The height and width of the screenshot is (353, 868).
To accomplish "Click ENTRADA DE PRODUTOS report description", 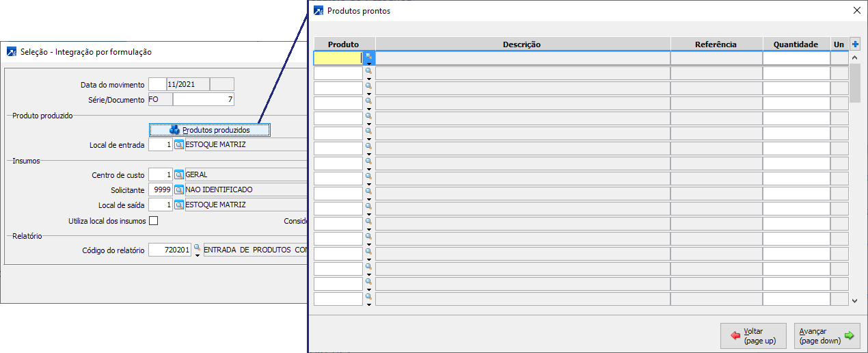I will pos(256,250).
